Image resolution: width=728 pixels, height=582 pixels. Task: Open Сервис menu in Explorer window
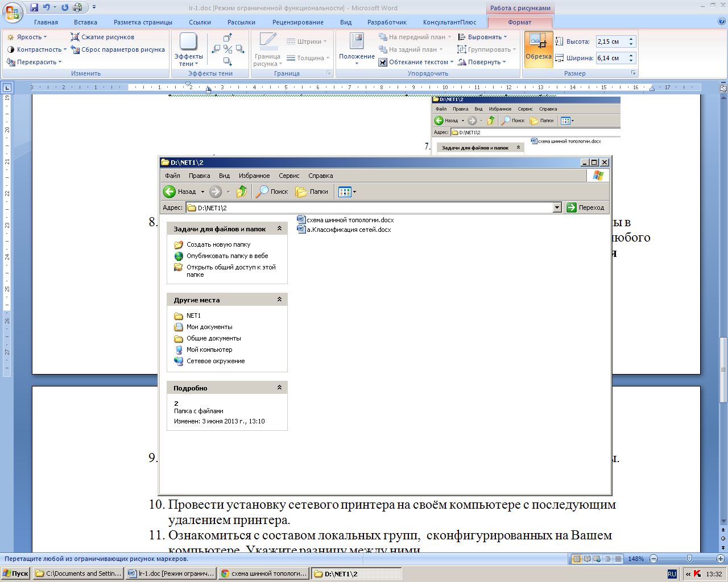point(289,176)
